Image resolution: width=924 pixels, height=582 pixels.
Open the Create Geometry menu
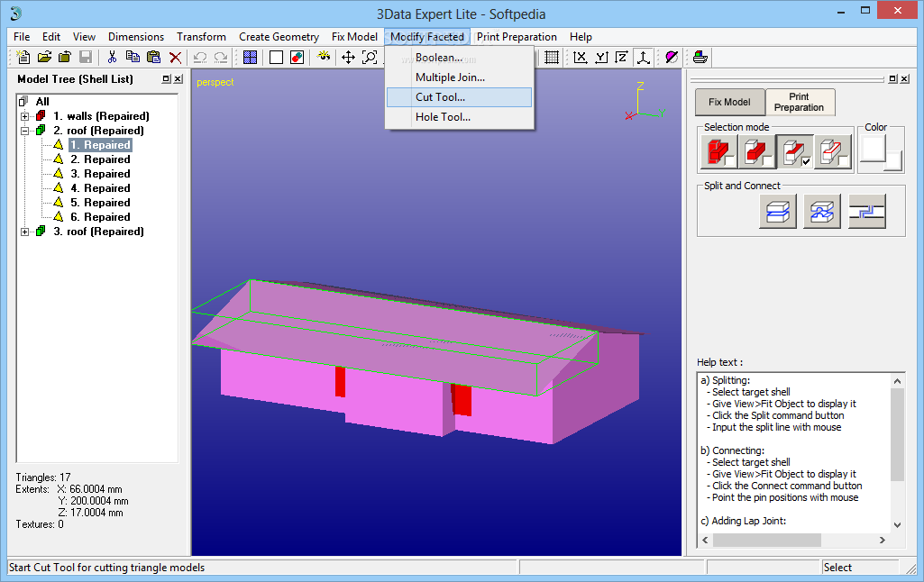[279, 37]
